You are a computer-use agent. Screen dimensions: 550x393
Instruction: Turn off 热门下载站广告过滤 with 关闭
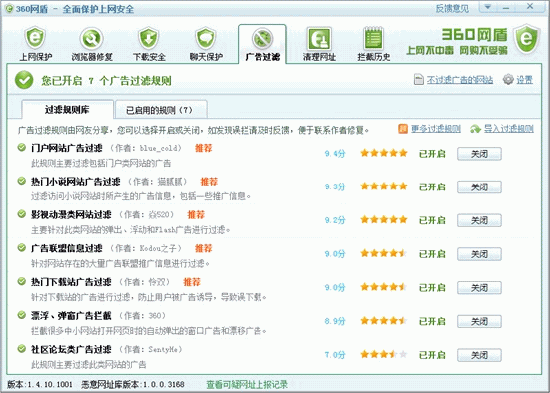[479, 287]
